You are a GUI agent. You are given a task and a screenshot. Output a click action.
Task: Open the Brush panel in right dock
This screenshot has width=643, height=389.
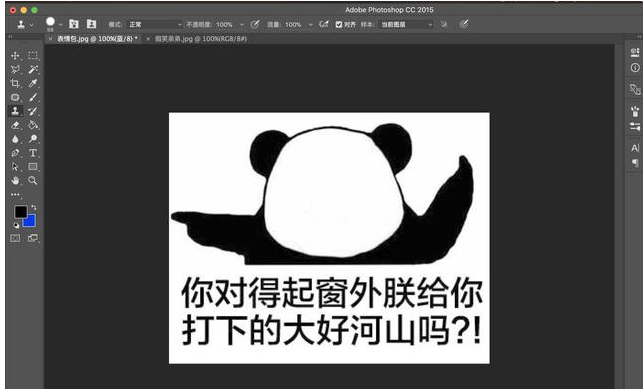pos(635,111)
